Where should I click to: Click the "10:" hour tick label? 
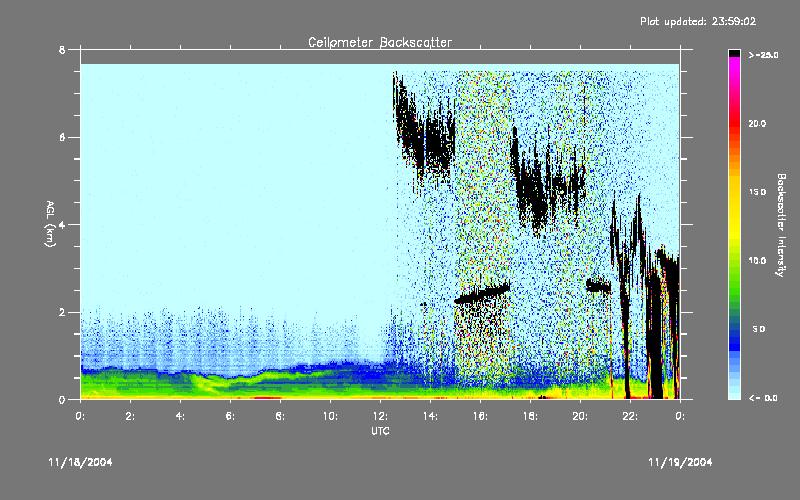[x=330, y=416]
